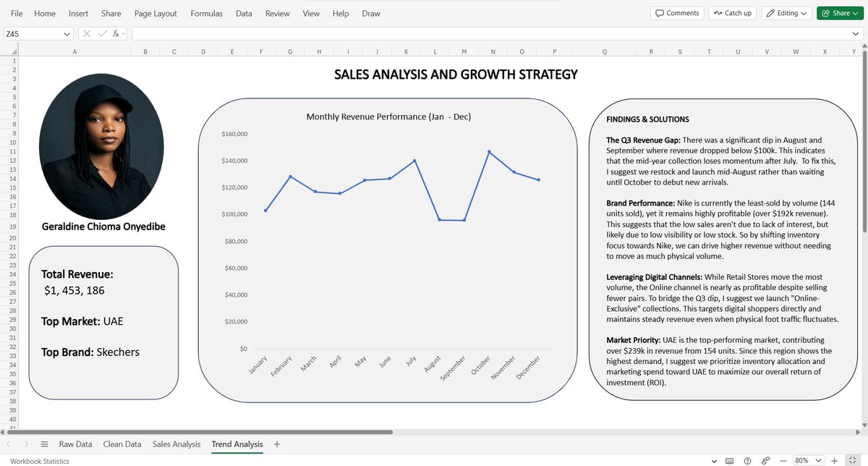Click the keyboard shortcuts icon in status bar
This screenshot has width=868, height=466.
pyautogui.click(x=729, y=461)
